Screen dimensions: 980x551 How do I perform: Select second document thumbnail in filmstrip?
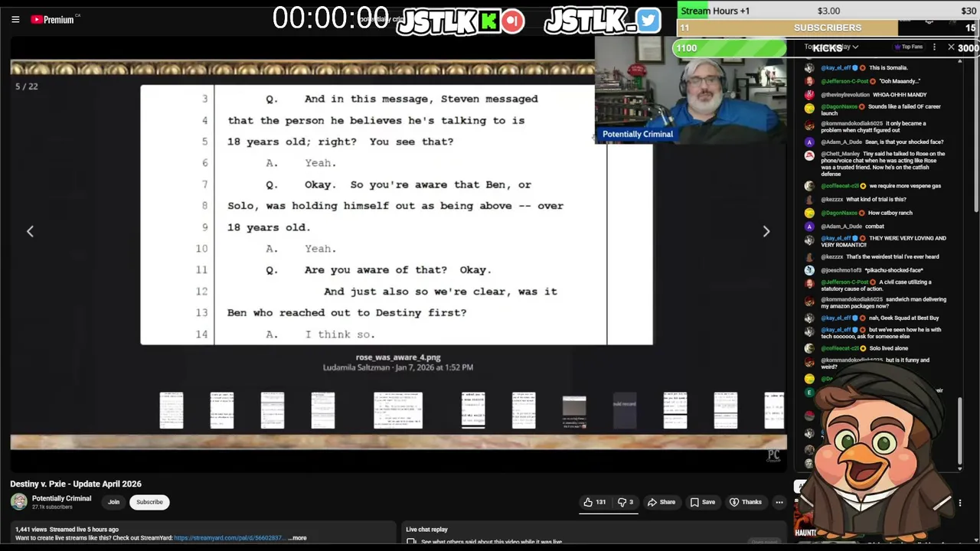(x=222, y=410)
